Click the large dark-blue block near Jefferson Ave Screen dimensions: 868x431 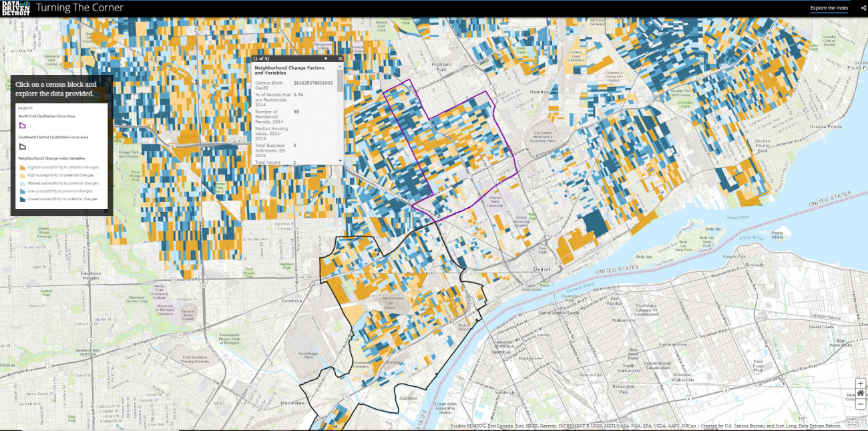(595, 223)
